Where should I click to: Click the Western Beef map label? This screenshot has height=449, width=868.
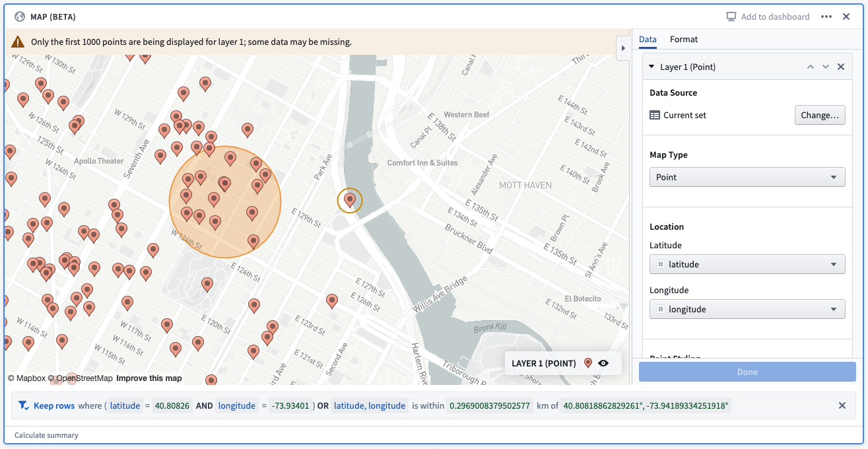point(467,114)
